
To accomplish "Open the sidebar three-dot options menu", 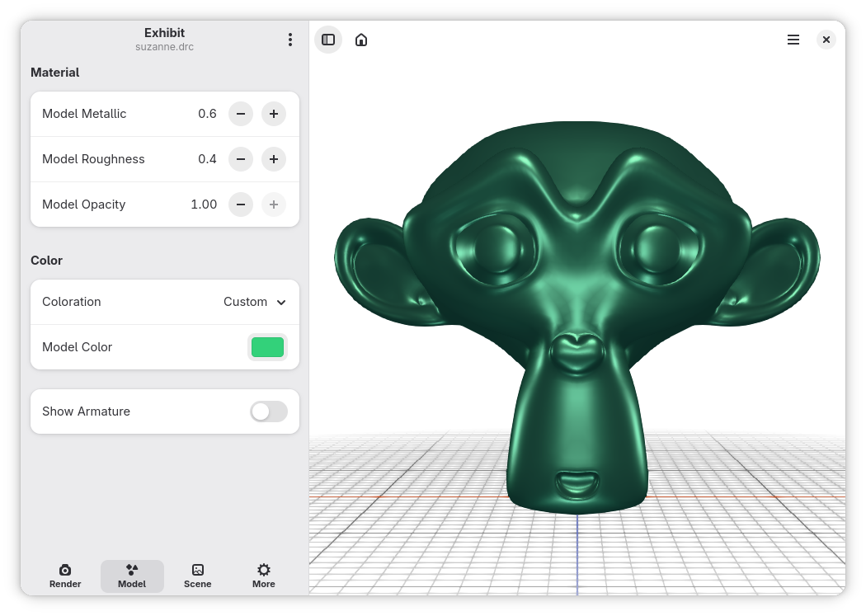I will click(290, 40).
